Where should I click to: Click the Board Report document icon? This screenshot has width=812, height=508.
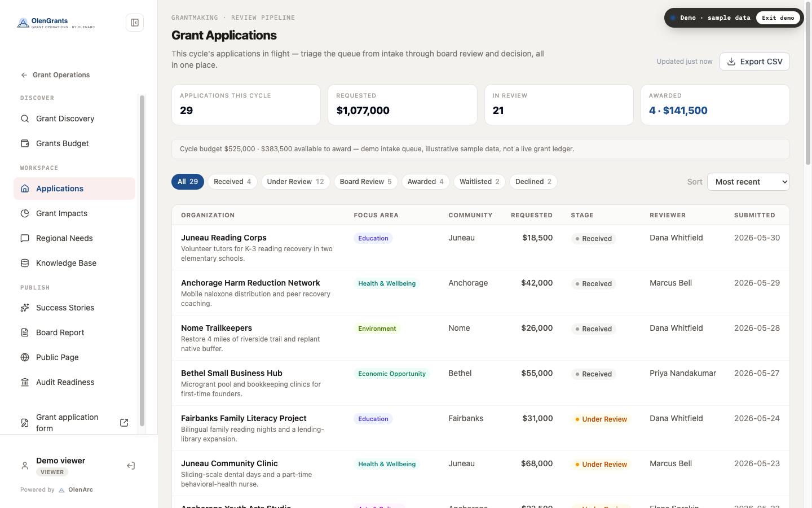pos(25,332)
